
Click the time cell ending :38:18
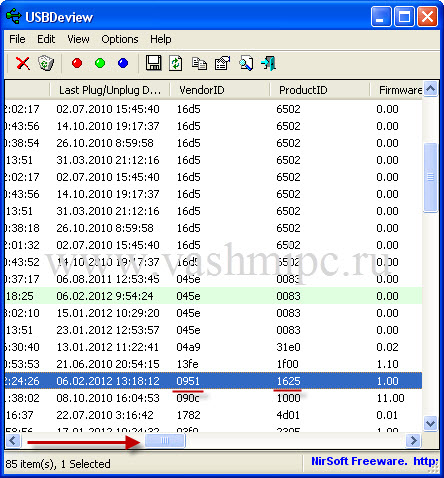tap(22, 228)
